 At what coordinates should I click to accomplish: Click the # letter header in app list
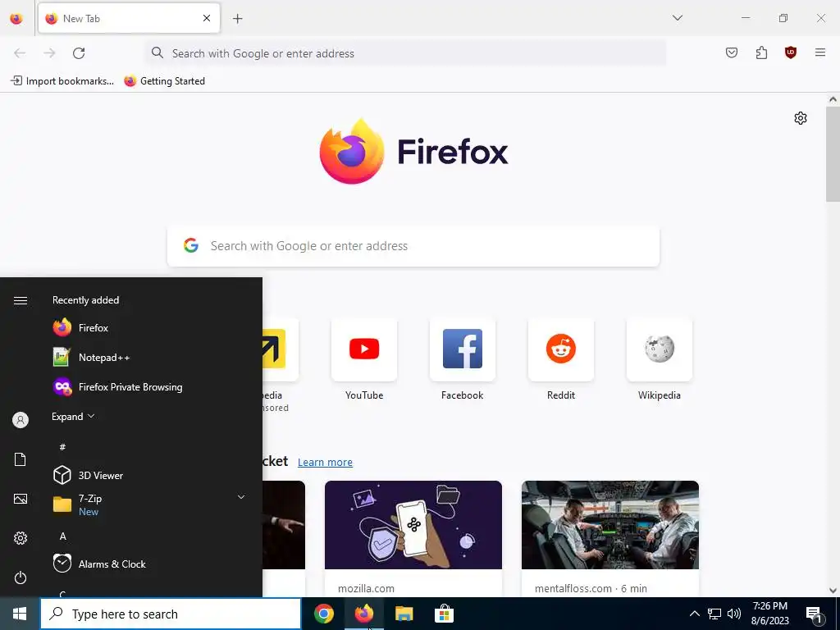click(x=62, y=447)
